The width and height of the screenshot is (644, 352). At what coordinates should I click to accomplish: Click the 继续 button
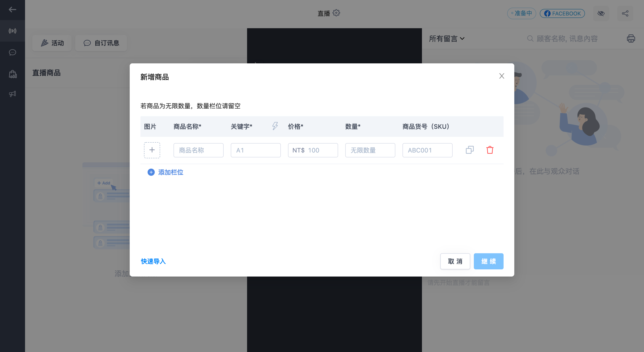[x=489, y=261]
